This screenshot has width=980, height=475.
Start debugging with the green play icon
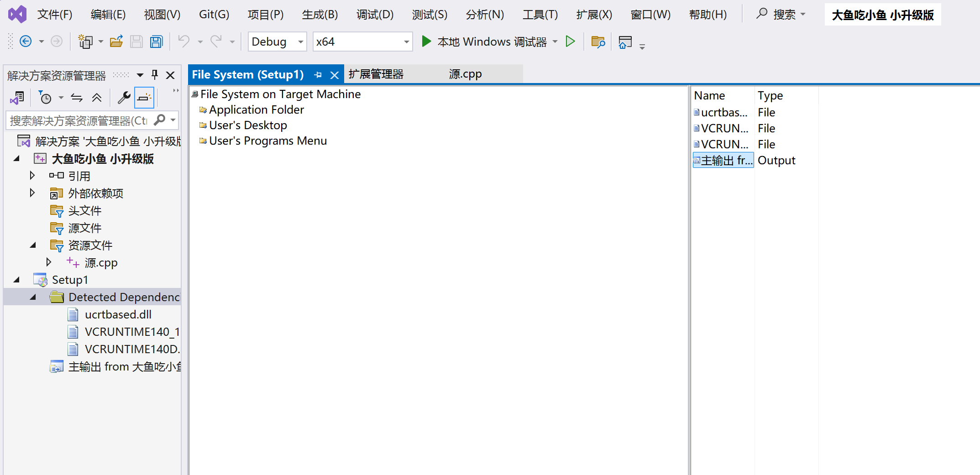426,42
